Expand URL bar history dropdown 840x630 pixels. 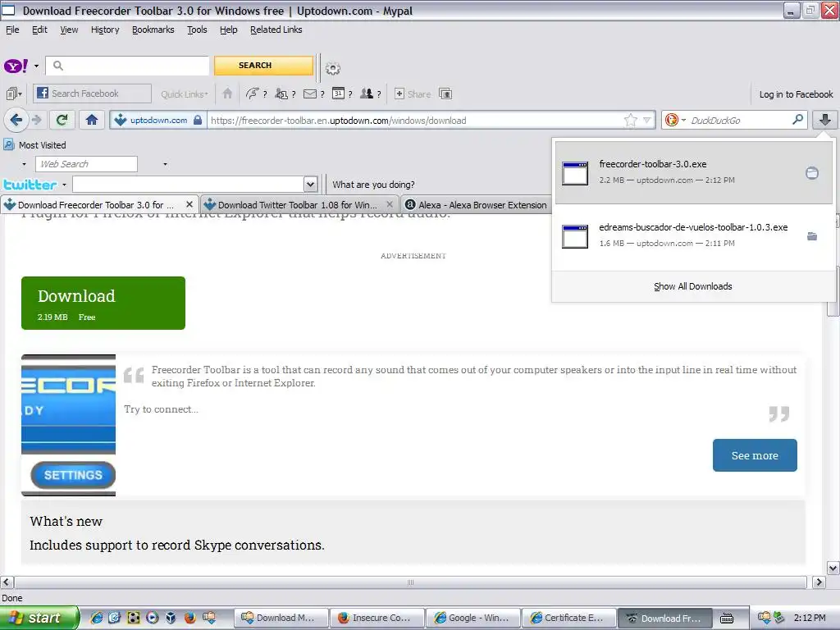tap(647, 120)
